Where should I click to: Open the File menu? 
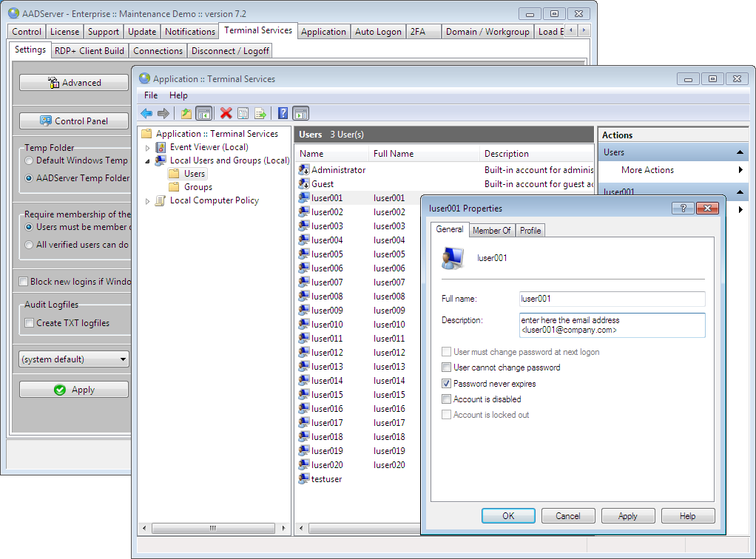tap(151, 95)
